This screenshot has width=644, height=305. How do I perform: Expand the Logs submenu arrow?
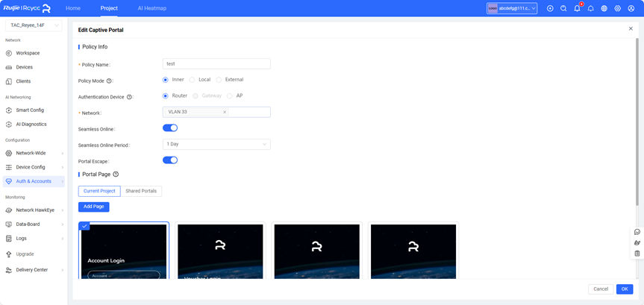click(63, 239)
